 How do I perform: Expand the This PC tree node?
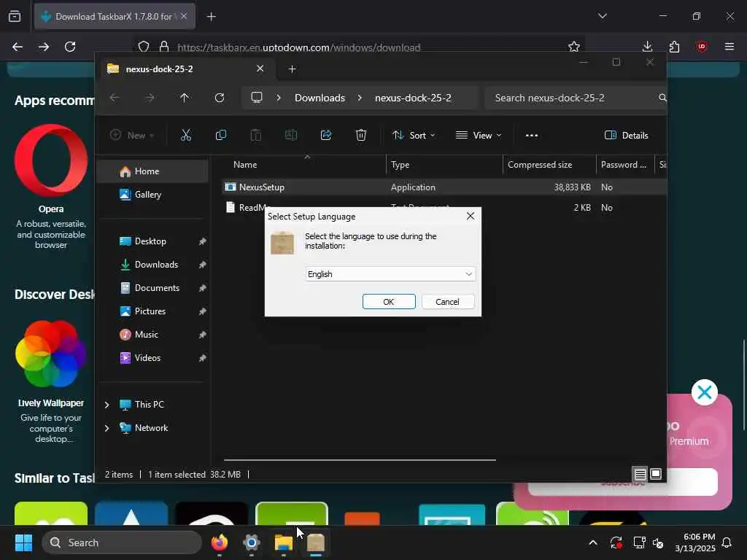click(107, 405)
